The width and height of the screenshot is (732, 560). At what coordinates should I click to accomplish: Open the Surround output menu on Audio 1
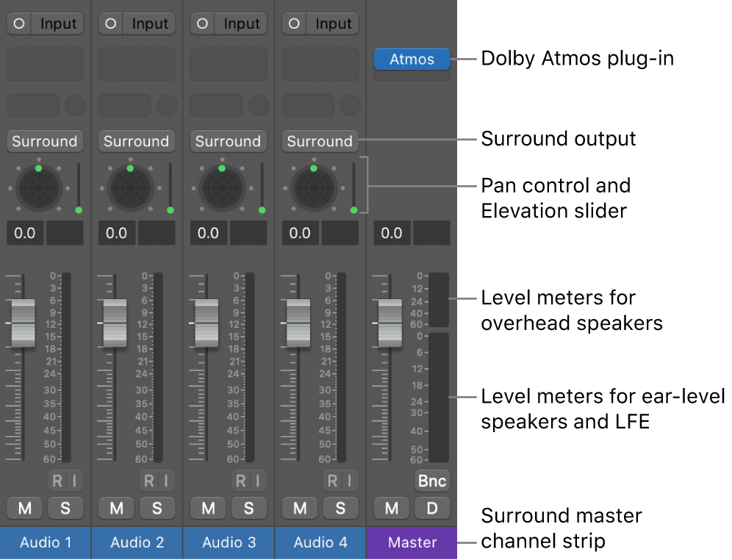45,141
